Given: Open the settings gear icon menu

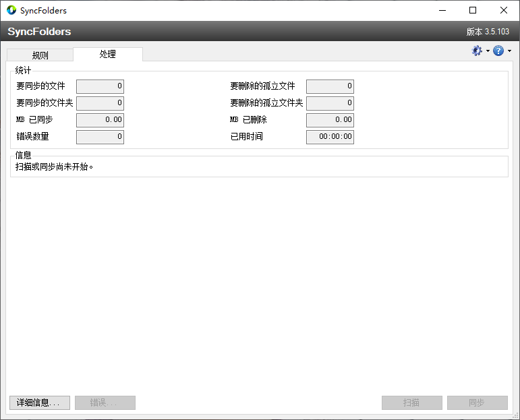Looking at the screenshot, I should (477, 51).
